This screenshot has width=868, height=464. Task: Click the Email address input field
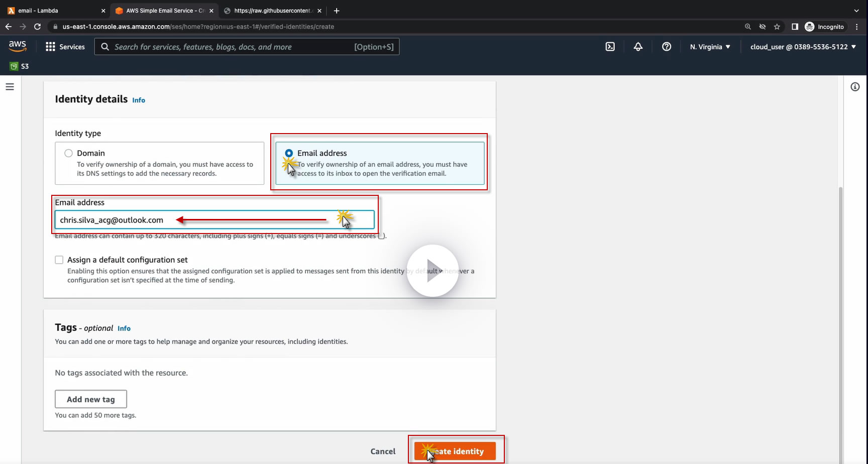214,220
